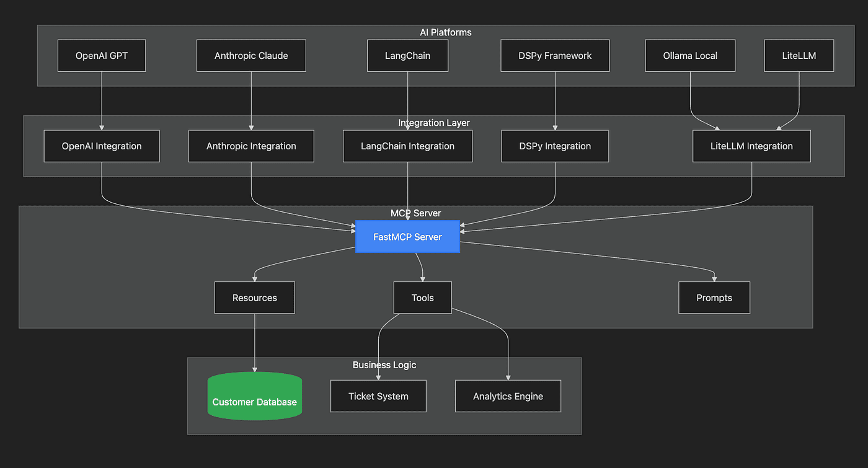Click the Integration Layer group label

(x=434, y=123)
